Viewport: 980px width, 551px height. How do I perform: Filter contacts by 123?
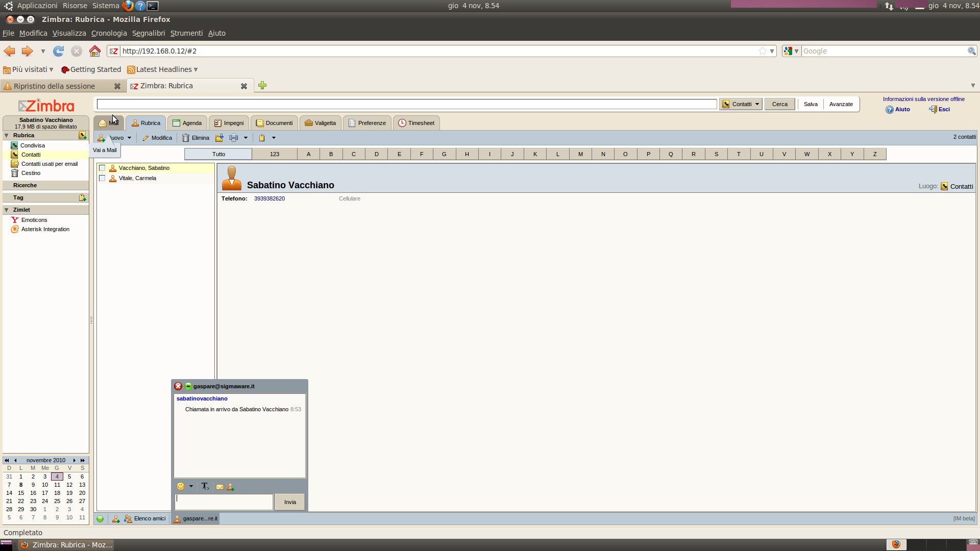(x=275, y=154)
